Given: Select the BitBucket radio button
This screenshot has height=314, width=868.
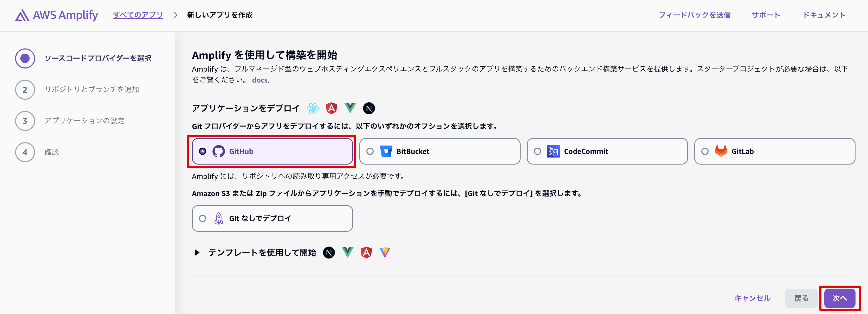Looking at the screenshot, I should pyautogui.click(x=370, y=152).
